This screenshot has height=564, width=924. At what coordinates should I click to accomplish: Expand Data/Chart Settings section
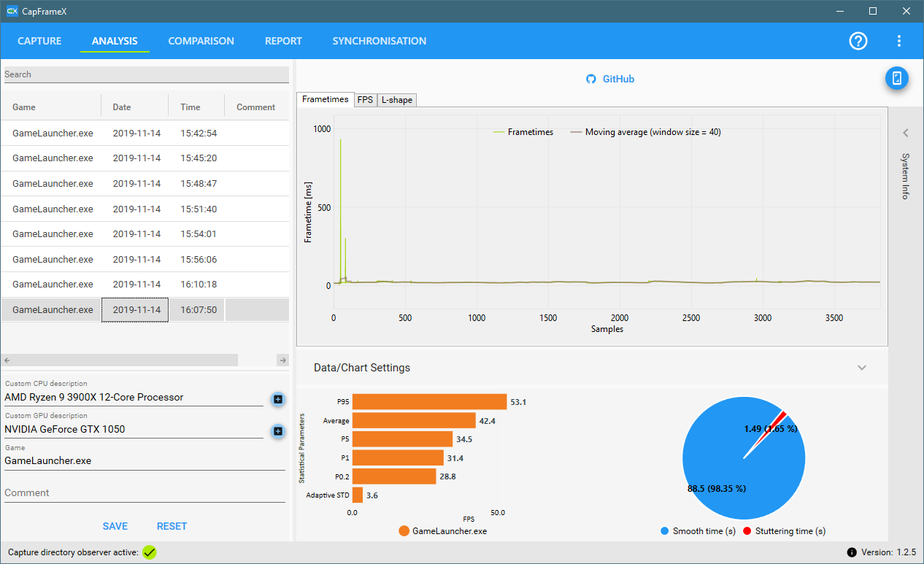point(862,368)
